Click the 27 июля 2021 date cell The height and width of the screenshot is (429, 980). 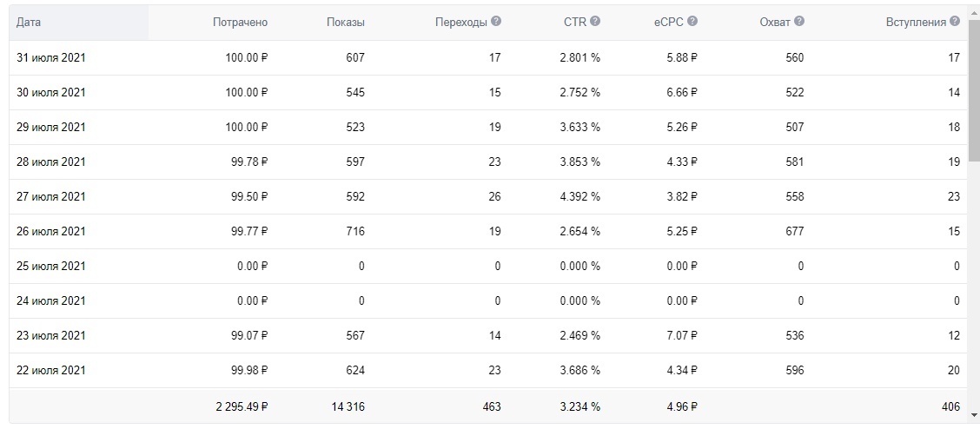click(x=51, y=197)
